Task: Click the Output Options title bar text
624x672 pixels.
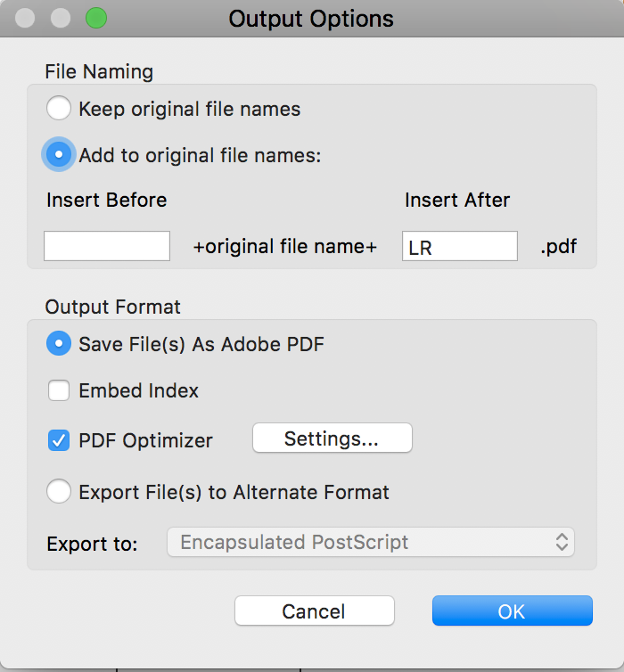Action: (x=311, y=19)
